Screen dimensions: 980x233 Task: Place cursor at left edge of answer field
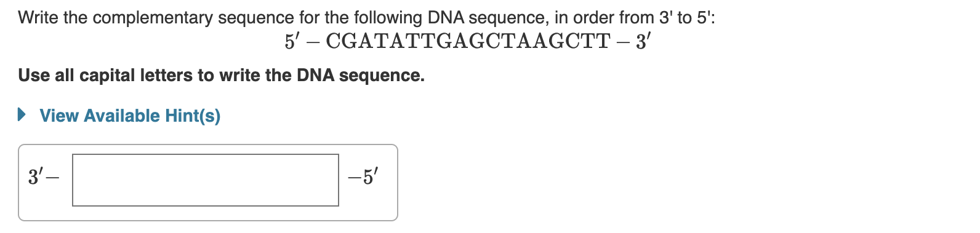76,180
